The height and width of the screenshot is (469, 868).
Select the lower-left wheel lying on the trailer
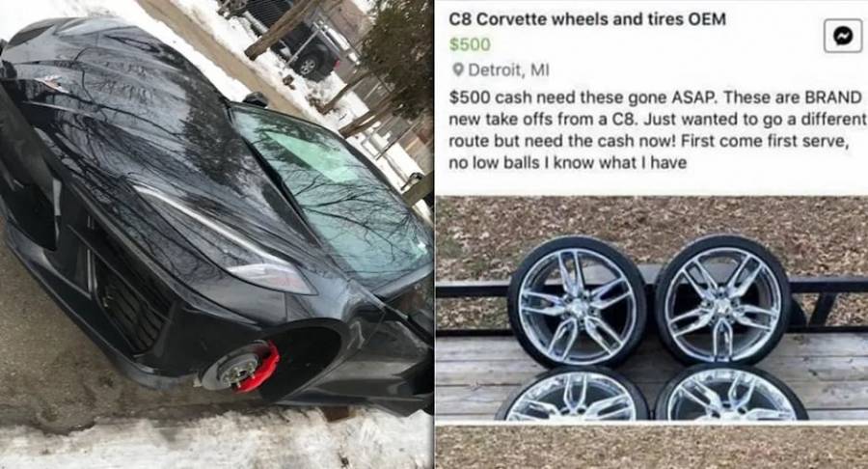tap(572, 396)
